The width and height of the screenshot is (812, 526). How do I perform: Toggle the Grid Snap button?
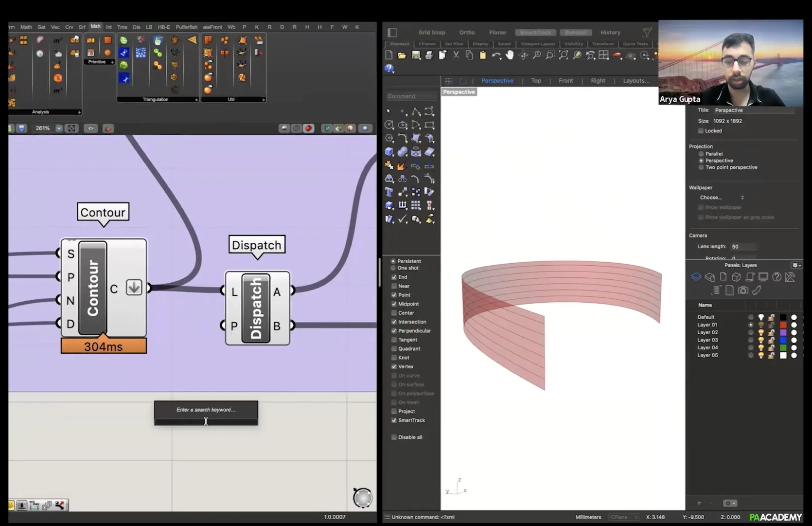[x=431, y=33]
